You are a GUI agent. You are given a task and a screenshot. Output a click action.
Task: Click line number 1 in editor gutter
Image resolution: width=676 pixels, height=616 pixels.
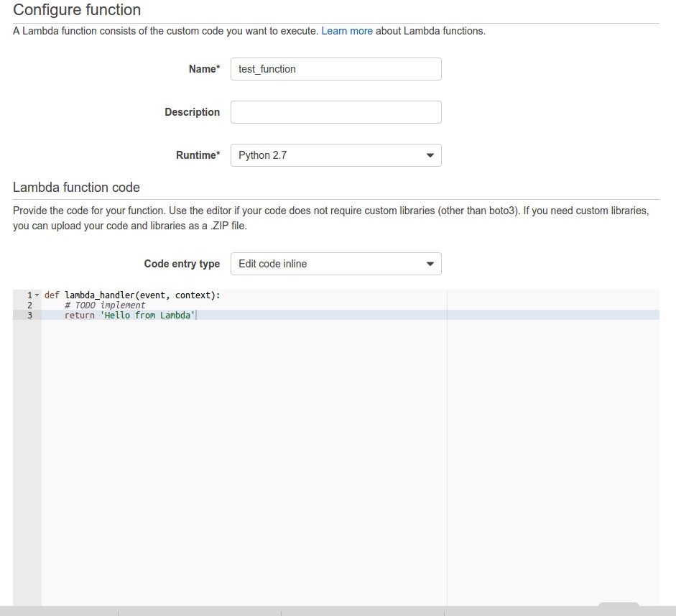[29, 295]
